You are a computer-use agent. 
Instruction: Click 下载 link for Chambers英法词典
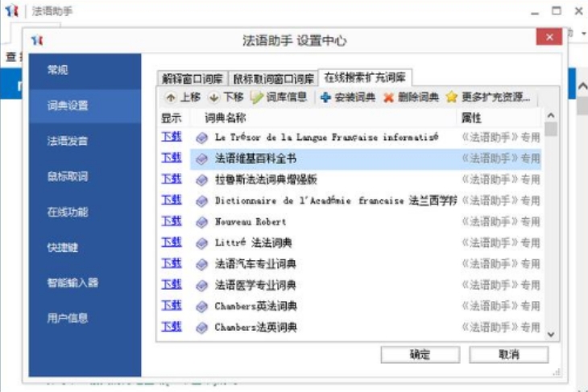[x=172, y=305]
